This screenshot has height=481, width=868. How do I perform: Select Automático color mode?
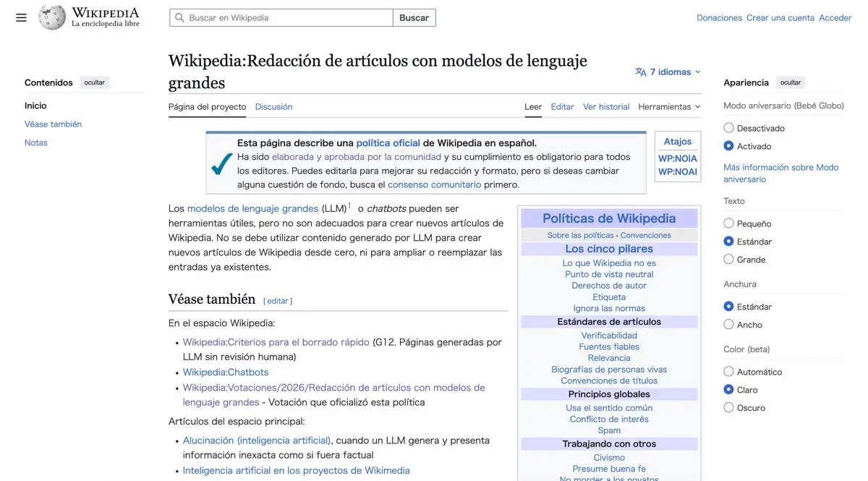728,372
